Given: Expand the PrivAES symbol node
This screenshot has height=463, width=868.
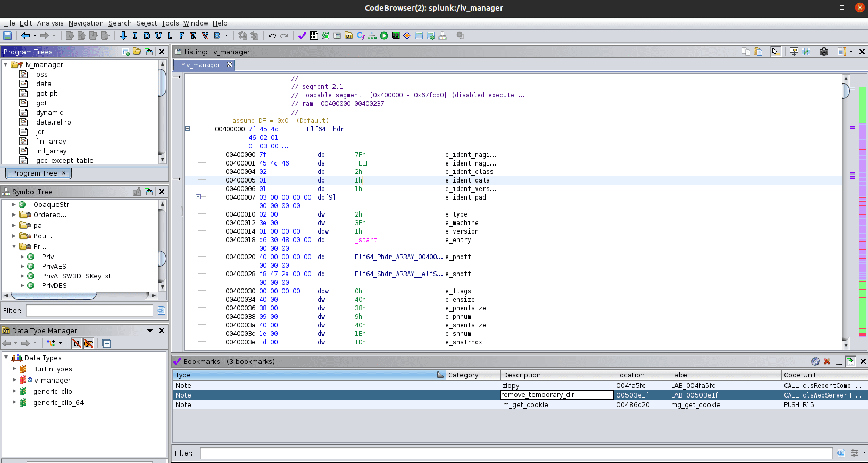Looking at the screenshot, I should [22, 267].
